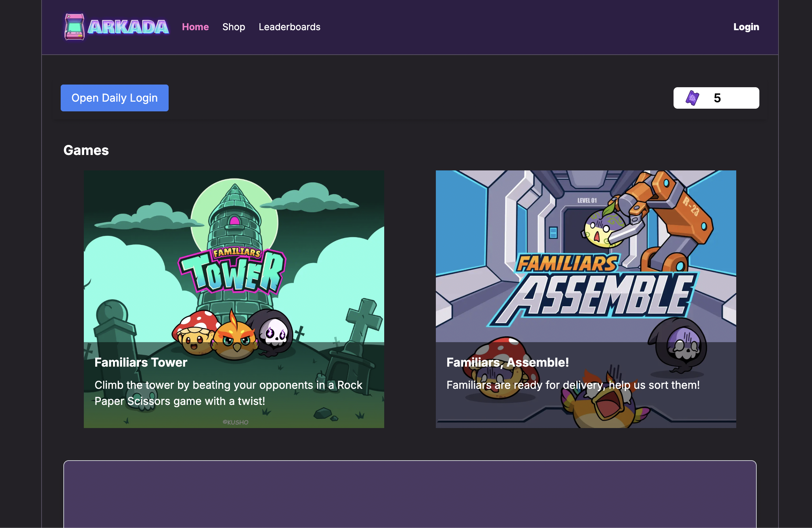Click the ticket counter showing 5
Screen dimensions: 812x528
pos(716,98)
